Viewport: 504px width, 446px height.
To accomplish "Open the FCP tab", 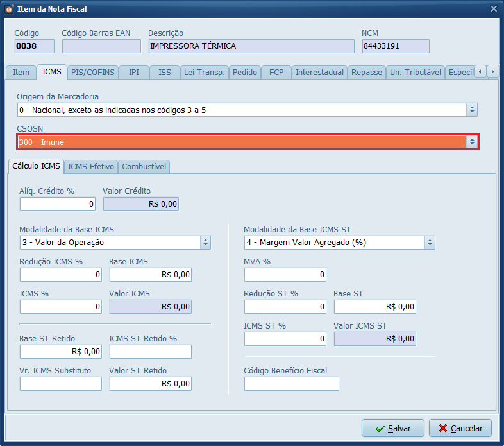I will 276,73.
